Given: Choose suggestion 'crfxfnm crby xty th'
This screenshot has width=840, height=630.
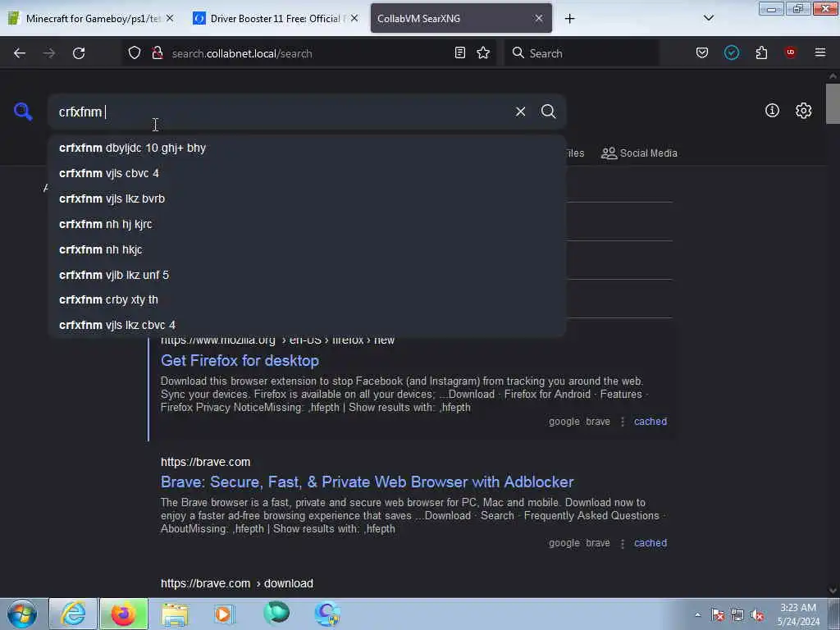Looking at the screenshot, I should pyautogui.click(x=307, y=299).
